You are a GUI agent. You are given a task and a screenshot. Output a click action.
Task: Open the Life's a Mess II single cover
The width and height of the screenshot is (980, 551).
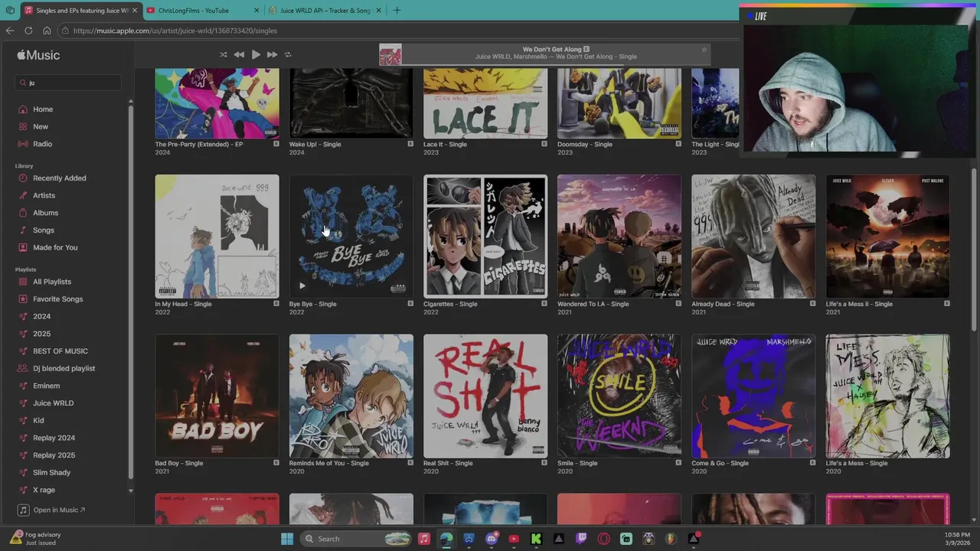887,236
